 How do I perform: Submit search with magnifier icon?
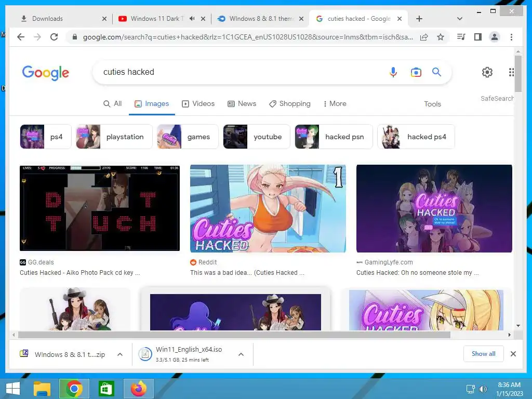click(x=436, y=72)
